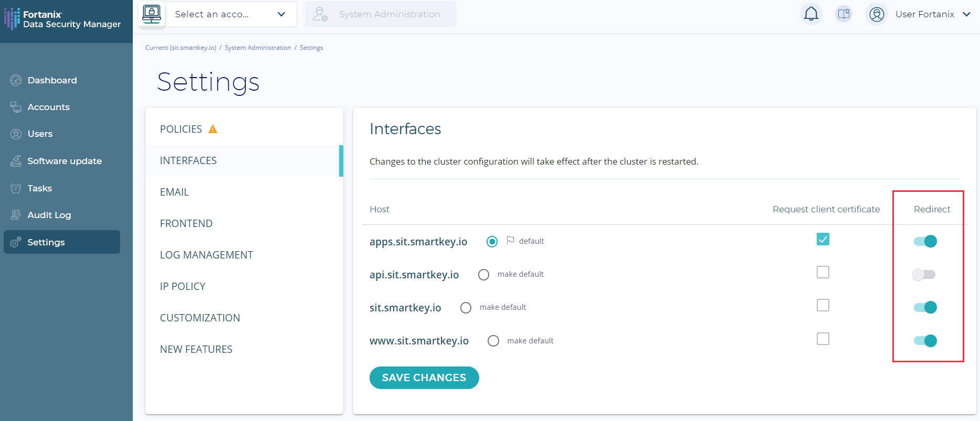Viewport: 980px width, 421px height.
Task: Enable redirect for api.sit.smartkey.io
Action: [x=924, y=274]
